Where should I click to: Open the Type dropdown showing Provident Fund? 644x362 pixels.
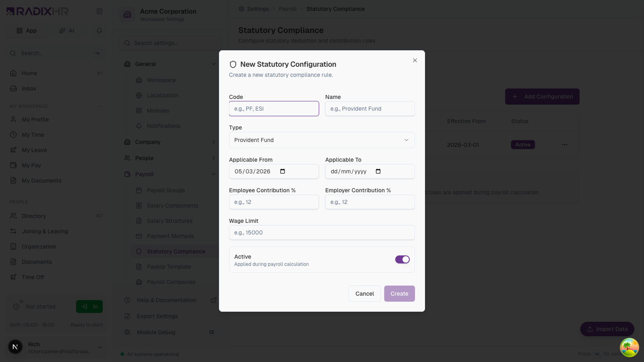(x=322, y=140)
